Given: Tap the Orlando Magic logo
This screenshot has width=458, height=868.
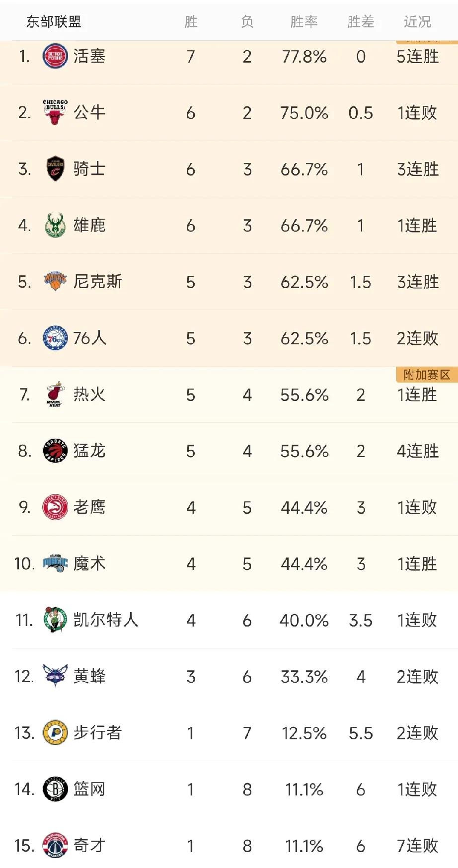Looking at the screenshot, I should [x=55, y=563].
